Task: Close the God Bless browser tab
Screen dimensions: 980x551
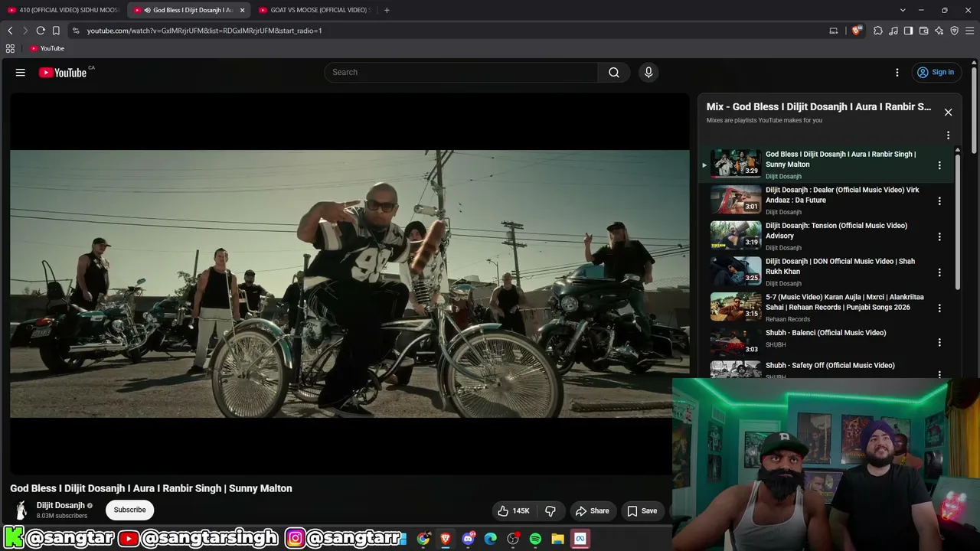Action: click(242, 10)
